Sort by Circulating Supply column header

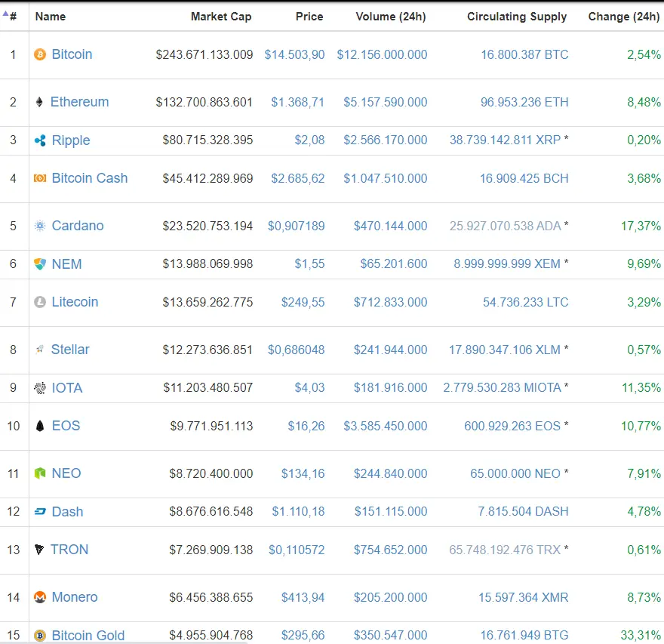click(x=517, y=17)
